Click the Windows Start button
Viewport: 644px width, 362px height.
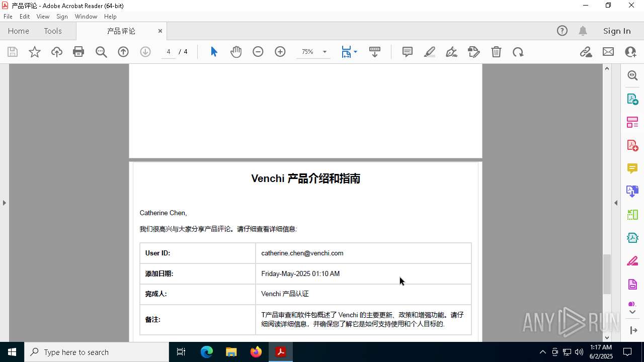[x=12, y=352]
